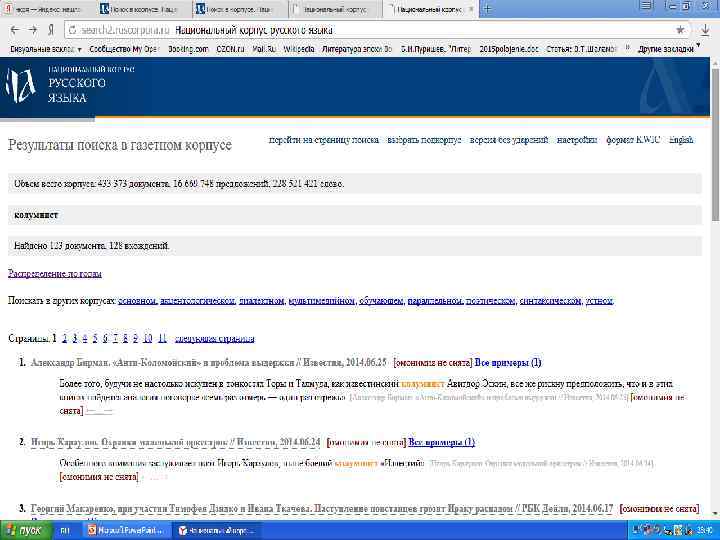The image size is (720, 540).
Task: Click the PowerPoint icon in the taskbar
Action: coord(92,531)
